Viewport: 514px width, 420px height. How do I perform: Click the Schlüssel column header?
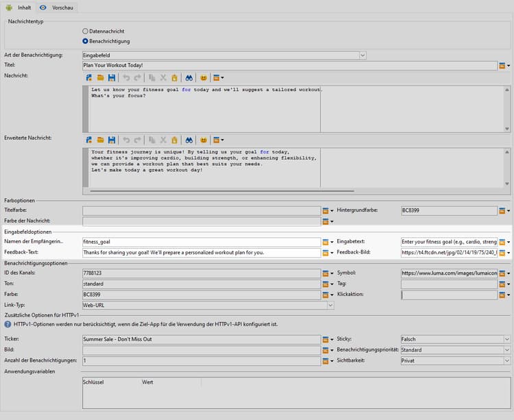pyautogui.click(x=93, y=382)
